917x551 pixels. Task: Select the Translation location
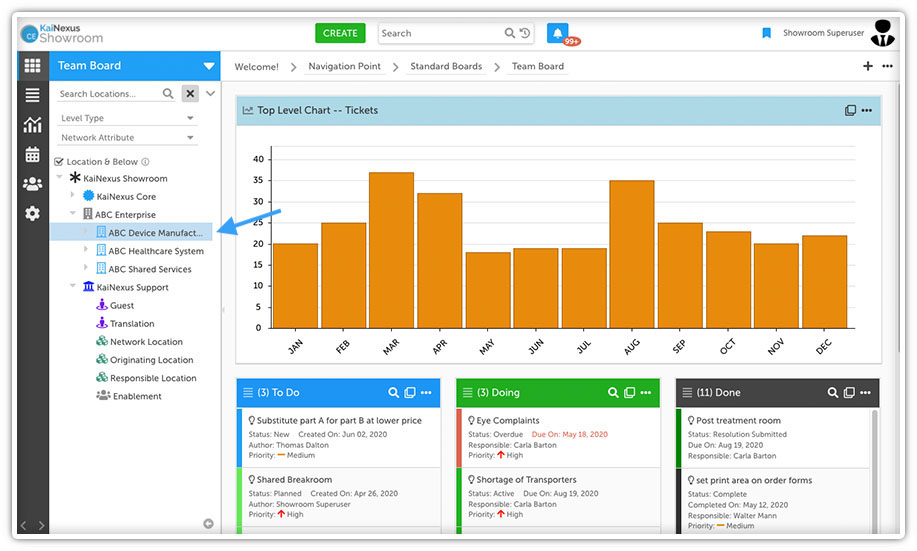pos(132,323)
